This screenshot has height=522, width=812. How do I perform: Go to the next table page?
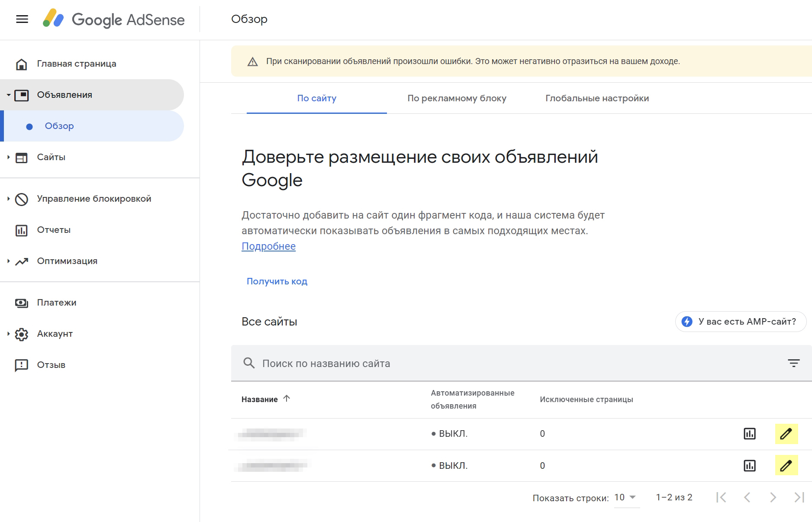pyautogui.click(x=773, y=497)
